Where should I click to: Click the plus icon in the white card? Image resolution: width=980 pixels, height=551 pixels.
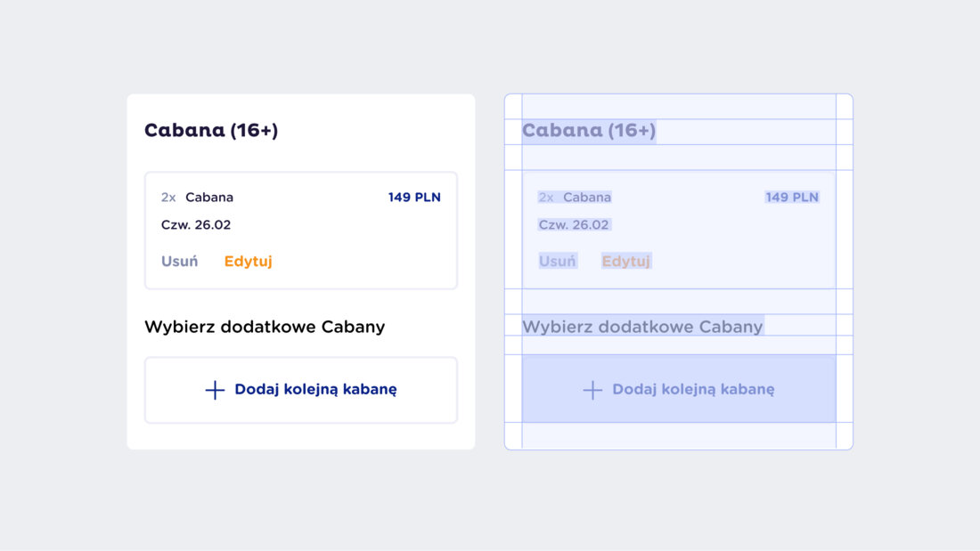[x=215, y=390]
